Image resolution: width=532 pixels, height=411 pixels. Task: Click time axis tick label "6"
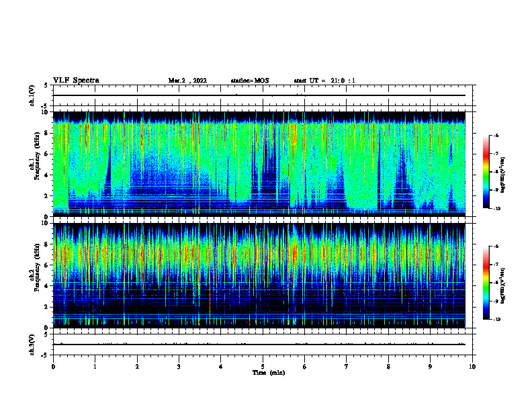(x=305, y=367)
